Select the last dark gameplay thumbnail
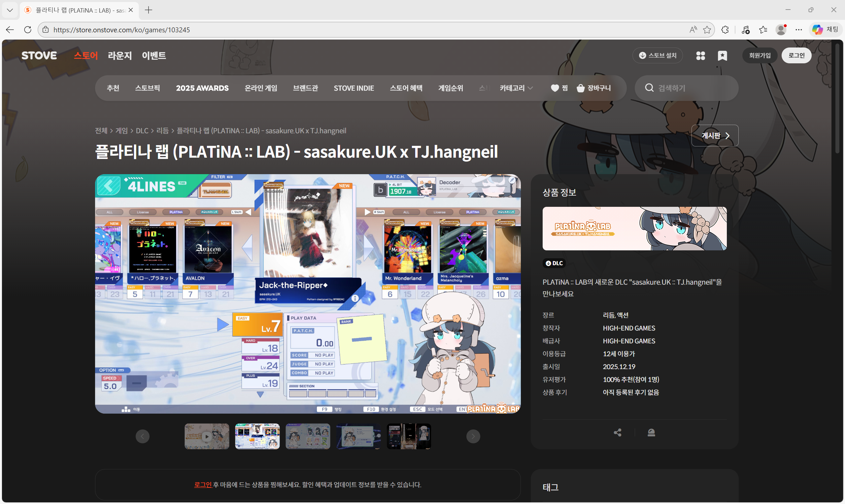 [409, 436]
